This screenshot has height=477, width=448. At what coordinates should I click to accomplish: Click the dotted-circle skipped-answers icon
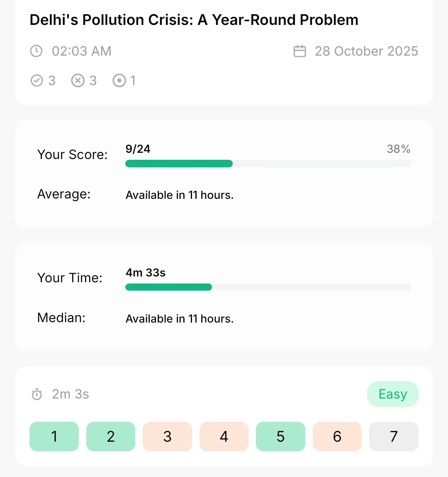tap(119, 81)
